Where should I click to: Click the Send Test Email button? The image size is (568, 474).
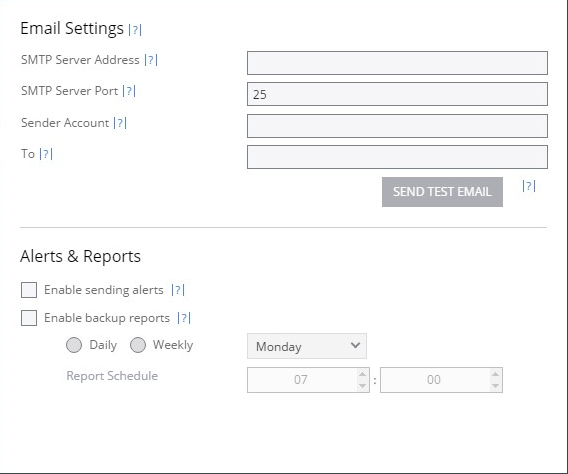pos(442,192)
